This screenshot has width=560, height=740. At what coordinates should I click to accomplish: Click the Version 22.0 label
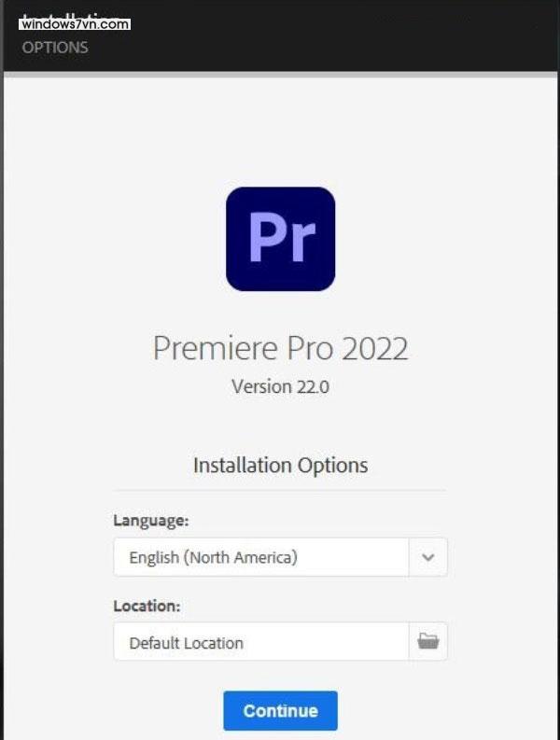click(280, 386)
